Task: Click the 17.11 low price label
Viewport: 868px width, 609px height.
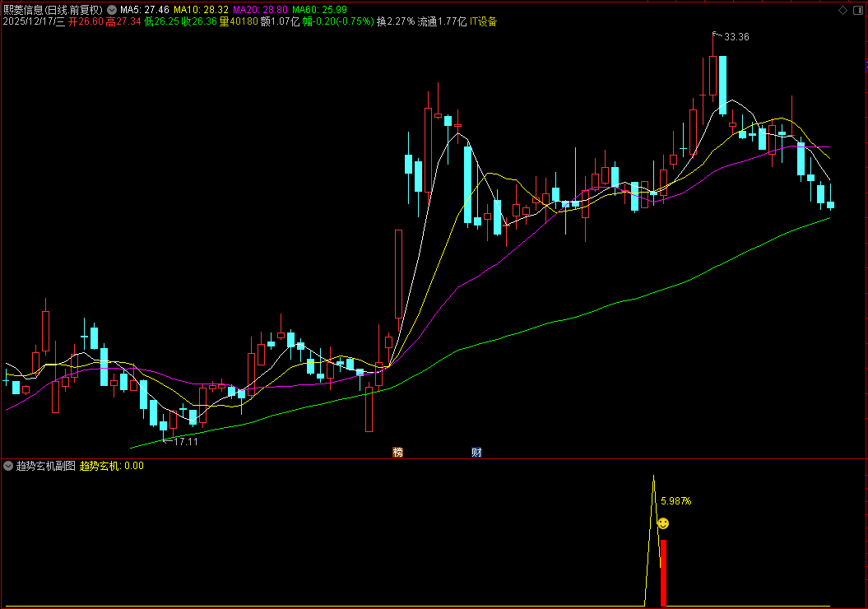Action: click(186, 442)
